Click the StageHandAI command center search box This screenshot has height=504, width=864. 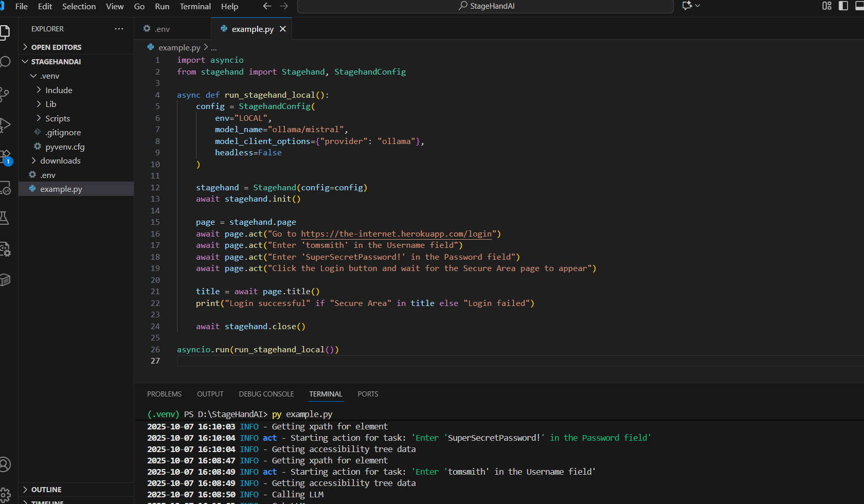click(x=485, y=6)
